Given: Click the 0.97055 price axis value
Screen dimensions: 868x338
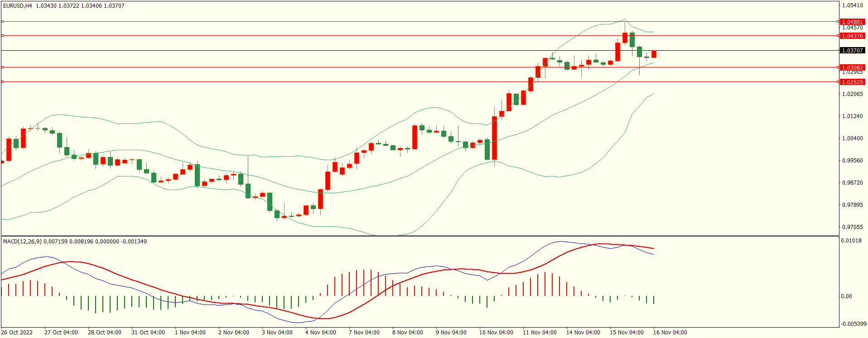Looking at the screenshot, I should [852, 227].
